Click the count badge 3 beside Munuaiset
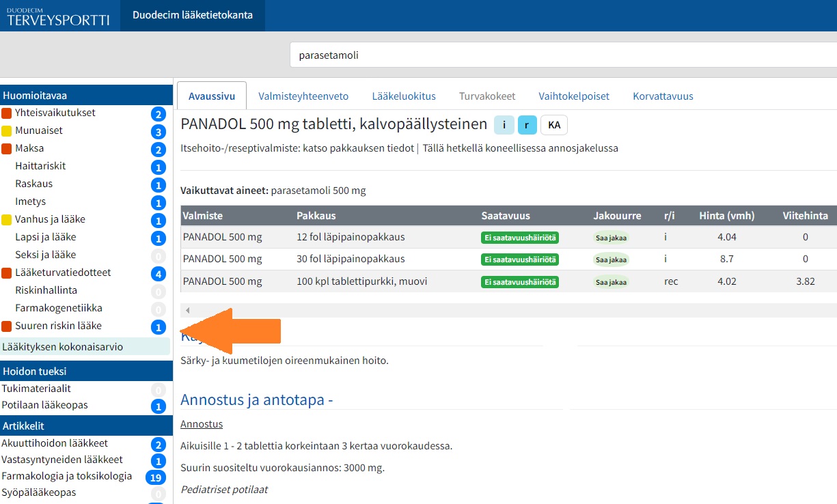Image resolution: width=837 pixels, height=504 pixels. pos(159,132)
